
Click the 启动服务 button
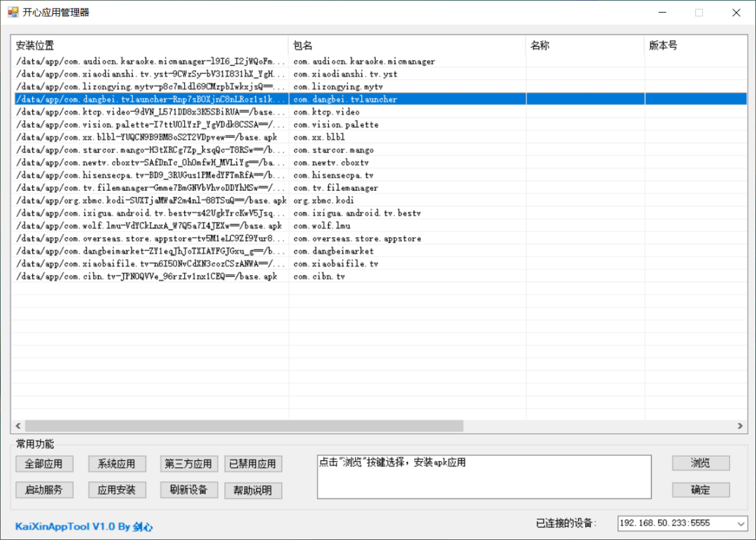click(44, 490)
